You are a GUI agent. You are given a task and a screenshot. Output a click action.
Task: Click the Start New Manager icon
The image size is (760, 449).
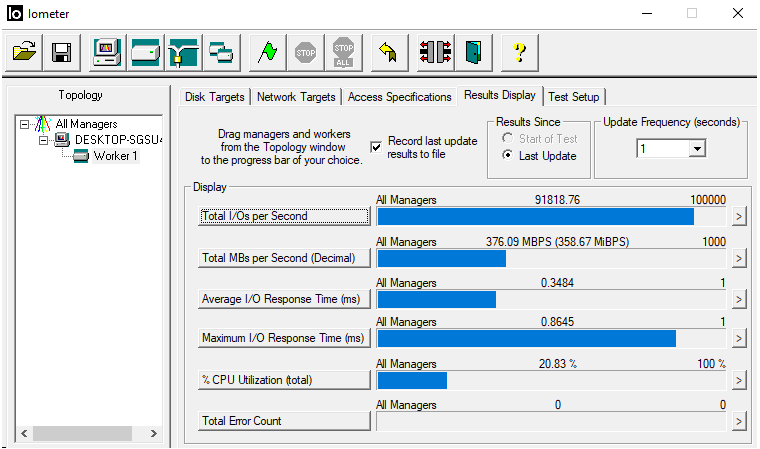coord(107,52)
